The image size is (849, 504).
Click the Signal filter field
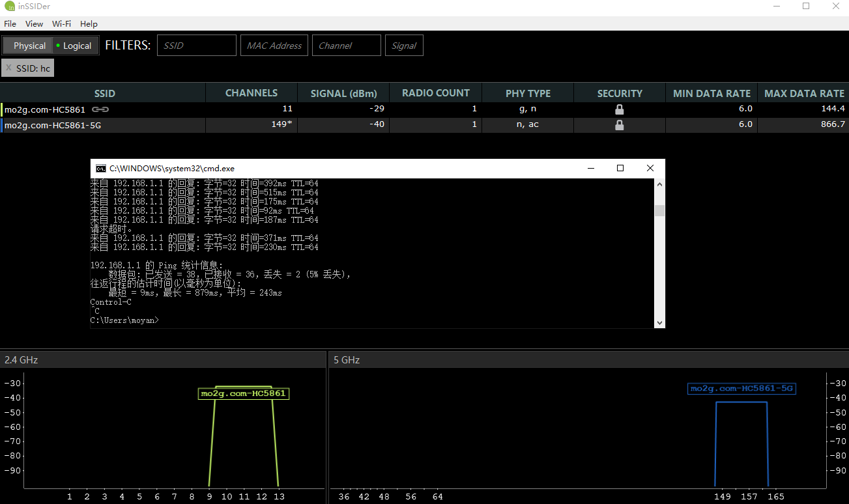coord(404,46)
